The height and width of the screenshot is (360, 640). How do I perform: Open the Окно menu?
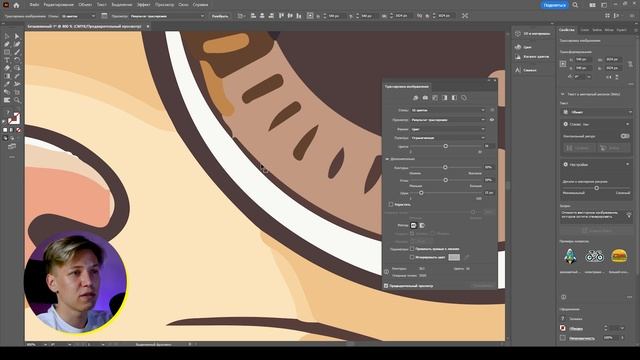183,5
